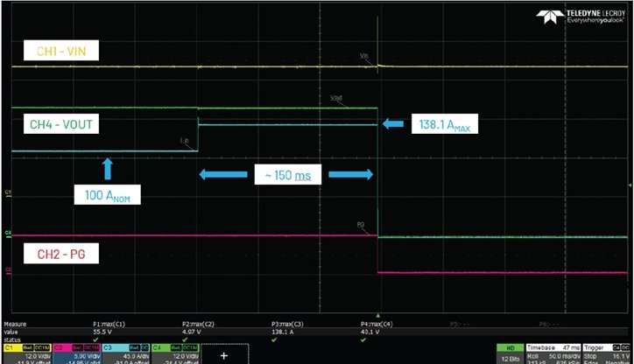This screenshot has width=634, height=364.
Task: Select the P4:max(C4) measurement header
Action: [377, 324]
